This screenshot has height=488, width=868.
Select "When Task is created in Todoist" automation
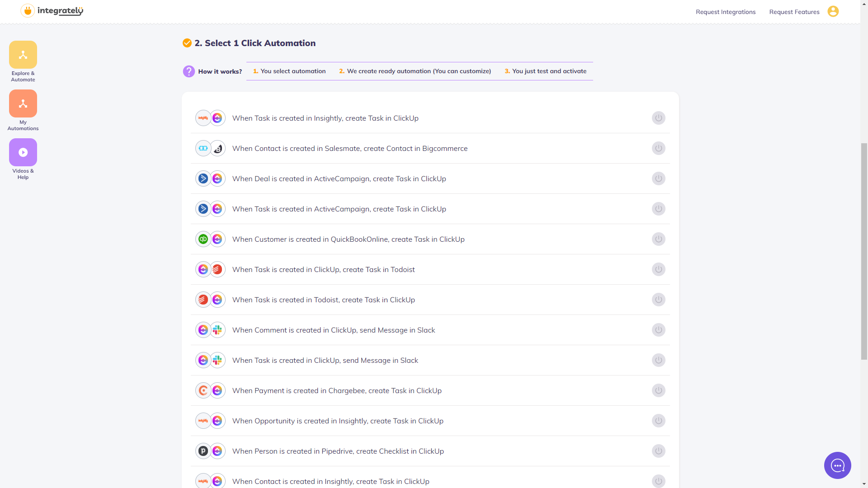pos(324,300)
